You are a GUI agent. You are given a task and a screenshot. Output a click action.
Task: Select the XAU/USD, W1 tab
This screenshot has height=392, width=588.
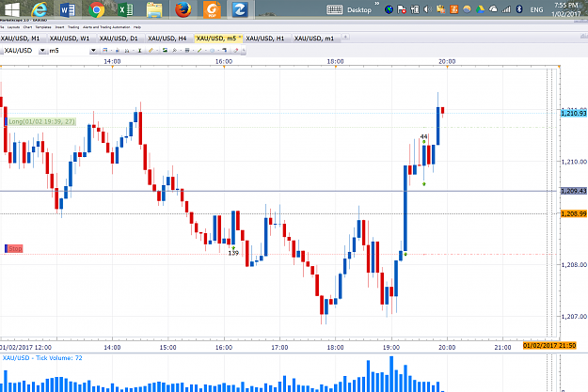click(70, 39)
